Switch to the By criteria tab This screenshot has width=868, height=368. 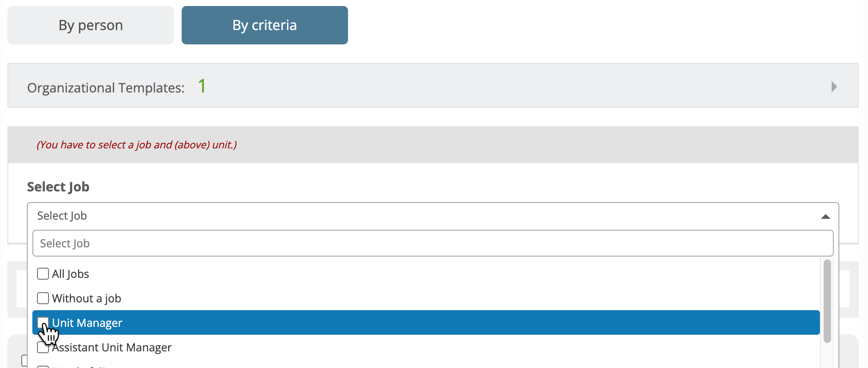(x=265, y=25)
